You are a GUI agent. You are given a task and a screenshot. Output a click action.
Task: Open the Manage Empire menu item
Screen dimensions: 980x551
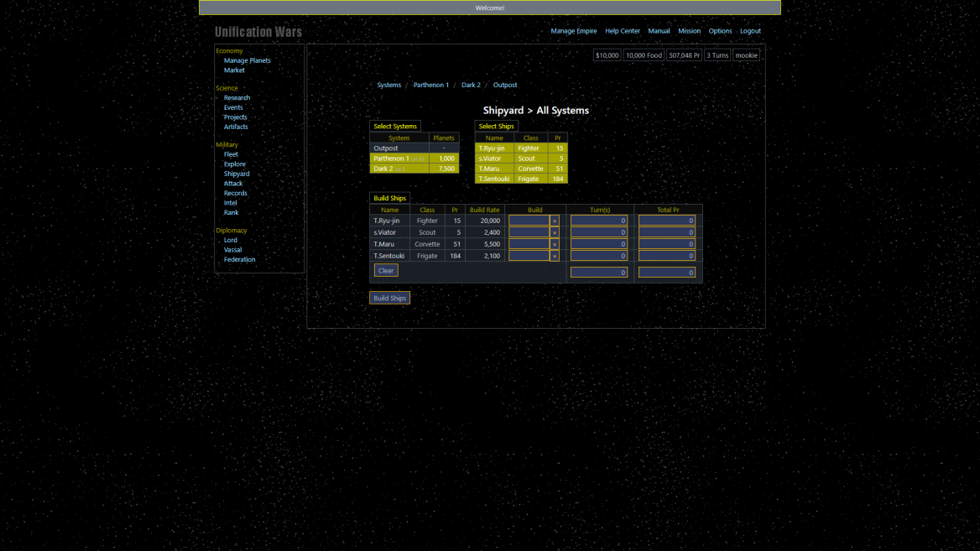click(x=574, y=31)
